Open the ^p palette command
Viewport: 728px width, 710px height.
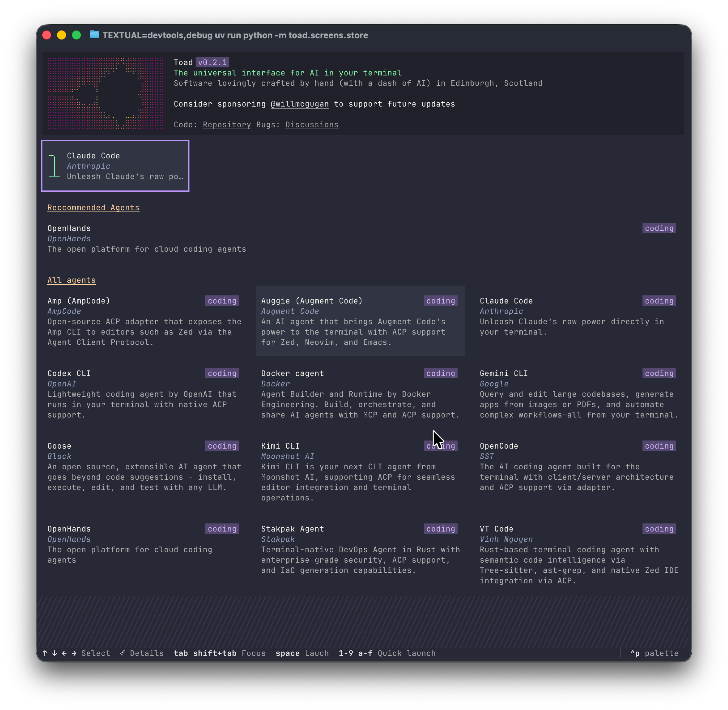coord(654,653)
